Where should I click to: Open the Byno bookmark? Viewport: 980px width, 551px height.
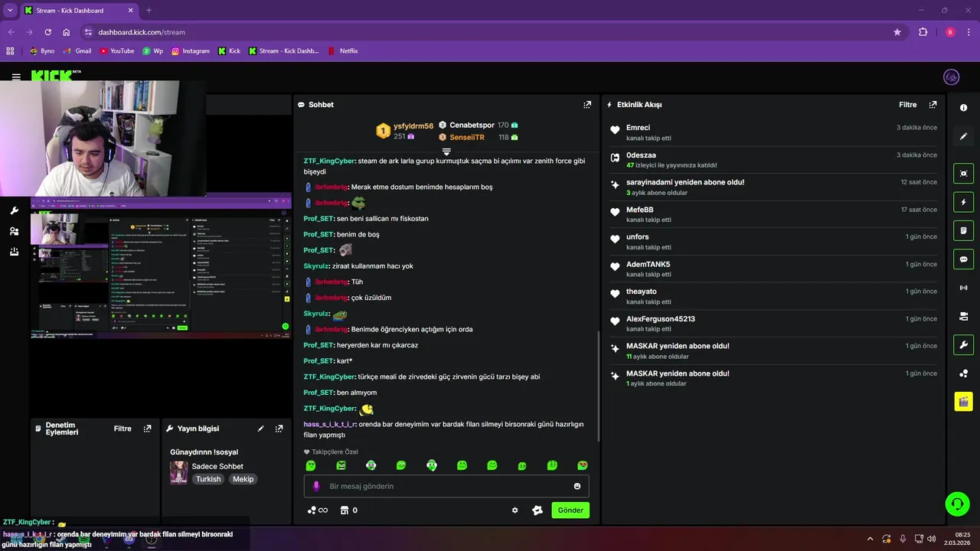click(x=42, y=51)
